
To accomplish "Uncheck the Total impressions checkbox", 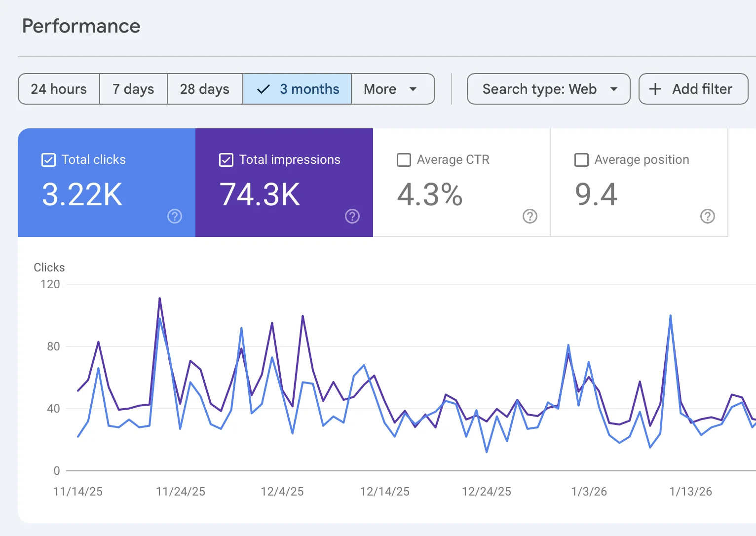I will [226, 159].
